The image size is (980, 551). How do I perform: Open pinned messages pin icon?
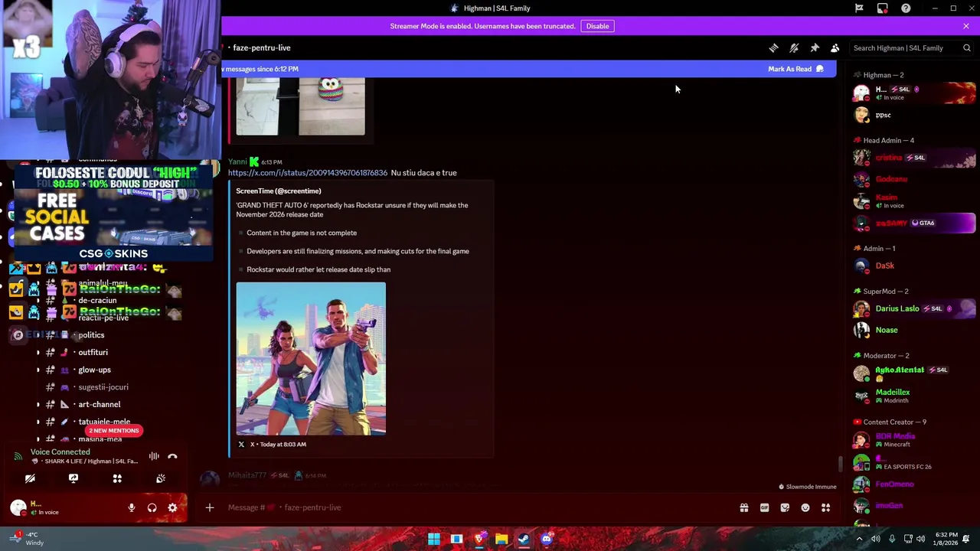pos(815,47)
